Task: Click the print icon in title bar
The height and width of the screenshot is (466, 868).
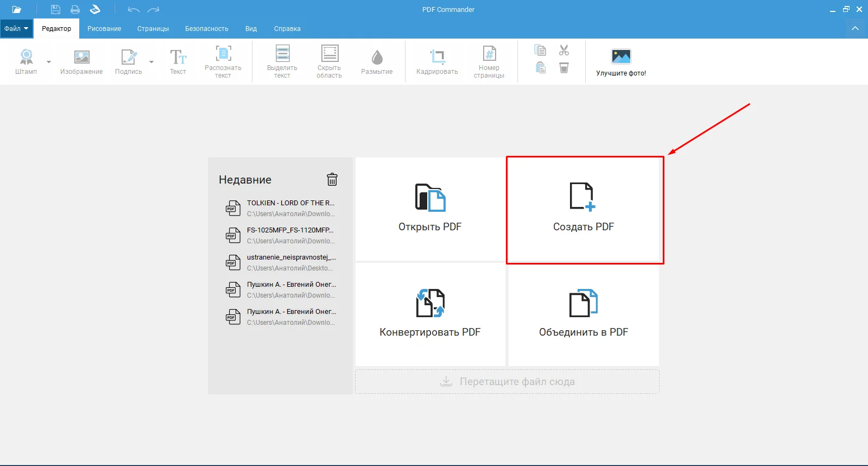Action: pyautogui.click(x=75, y=9)
